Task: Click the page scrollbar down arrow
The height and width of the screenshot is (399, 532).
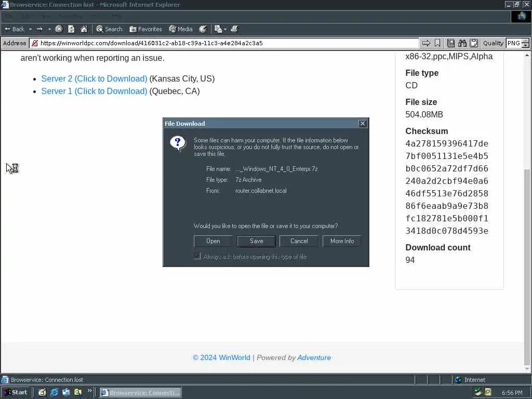Action: 527,369
